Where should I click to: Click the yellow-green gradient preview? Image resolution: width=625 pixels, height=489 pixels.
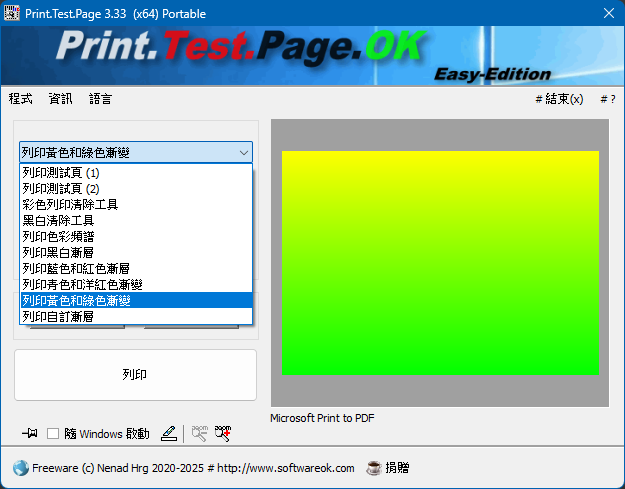(x=440, y=263)
